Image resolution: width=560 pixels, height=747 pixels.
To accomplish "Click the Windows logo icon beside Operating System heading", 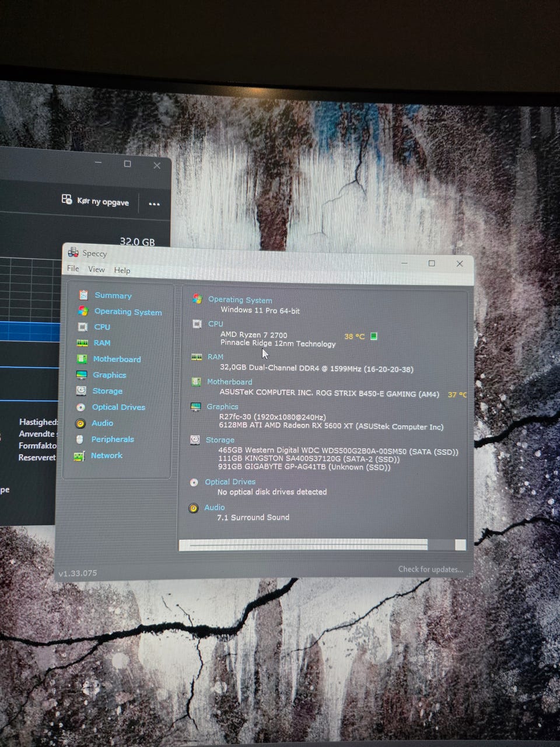I will [x=197, y=299].
